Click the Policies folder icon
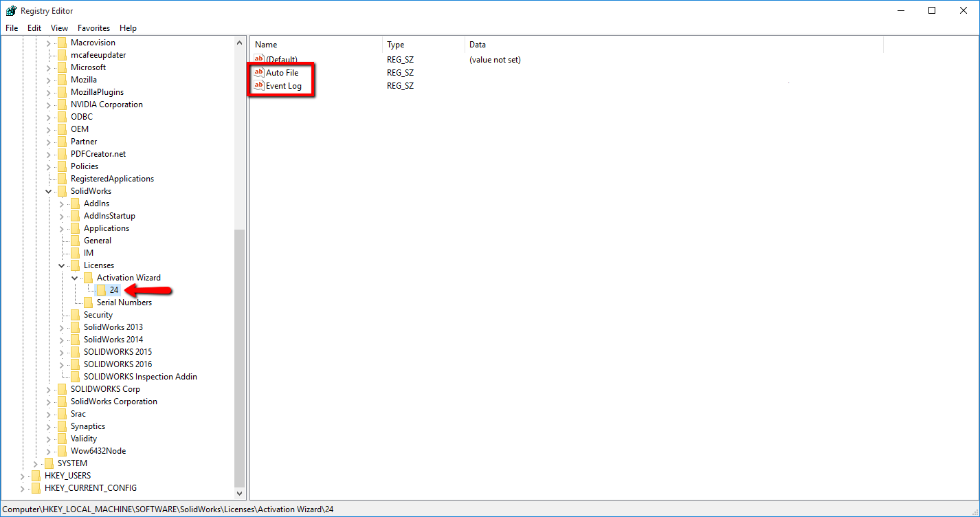Image resolution: width=980 pixels, height=517 pixels. [x=63, y=166]
